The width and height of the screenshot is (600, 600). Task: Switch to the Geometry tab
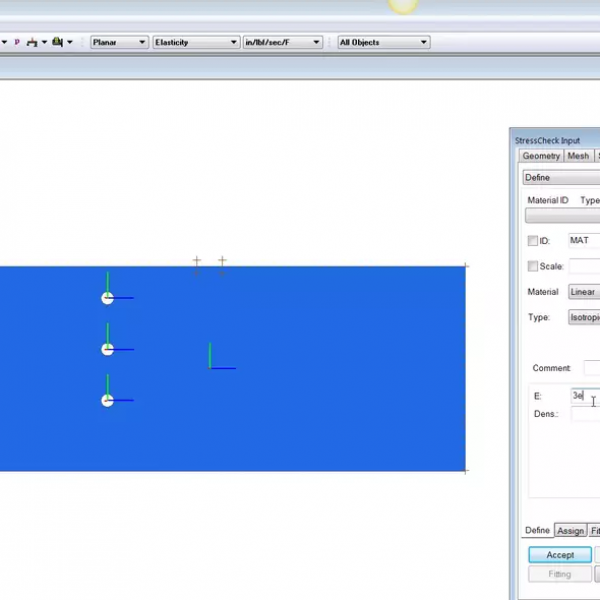click(x=541, y=156)
